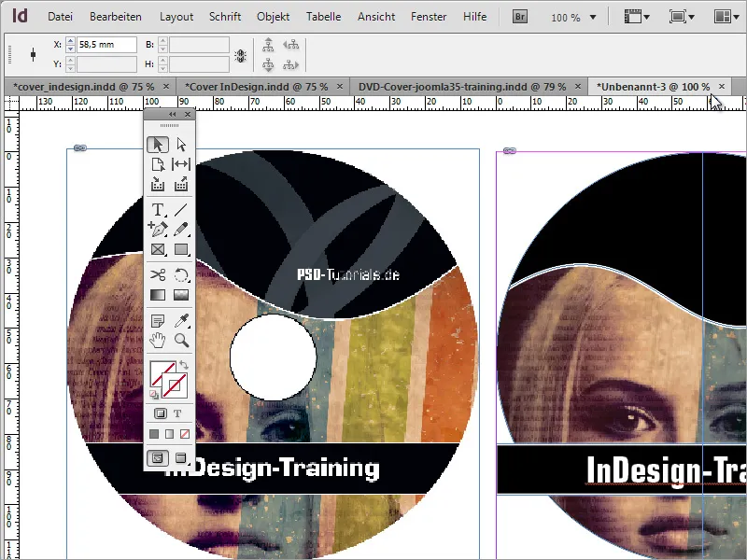Select the Rectangle Frame tool

click(158, 249)
